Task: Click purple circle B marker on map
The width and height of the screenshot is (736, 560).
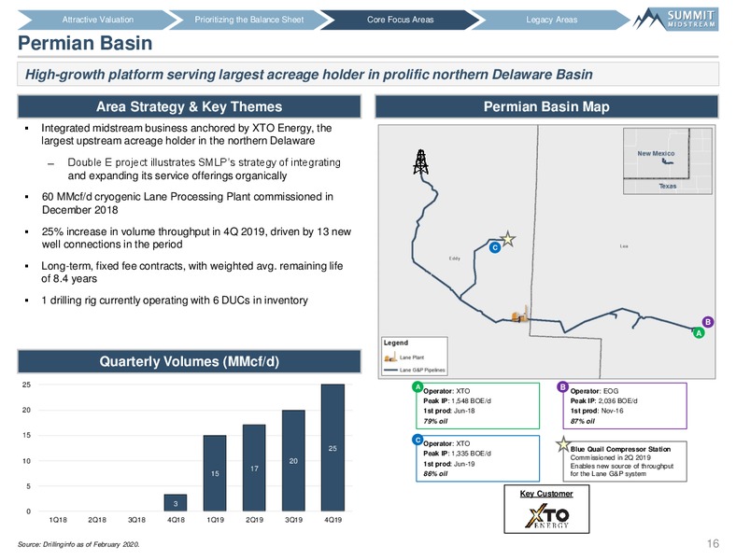Action: coord(708,322)
